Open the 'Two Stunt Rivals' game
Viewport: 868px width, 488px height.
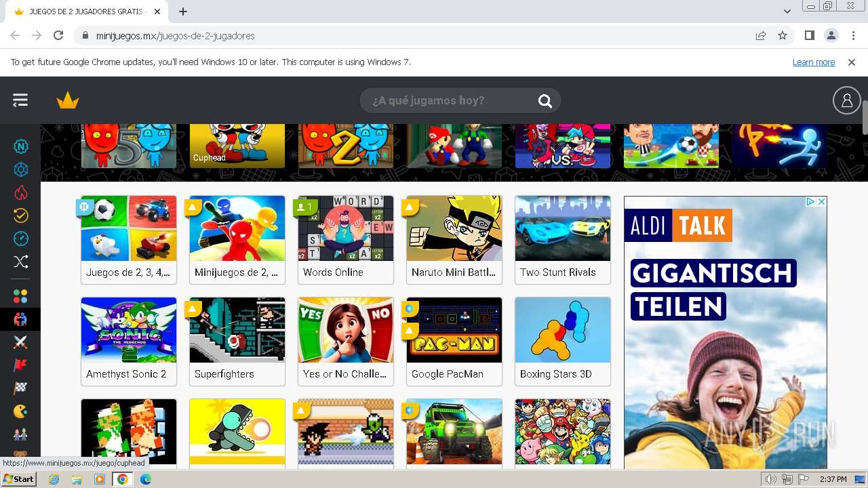[563, 239]
